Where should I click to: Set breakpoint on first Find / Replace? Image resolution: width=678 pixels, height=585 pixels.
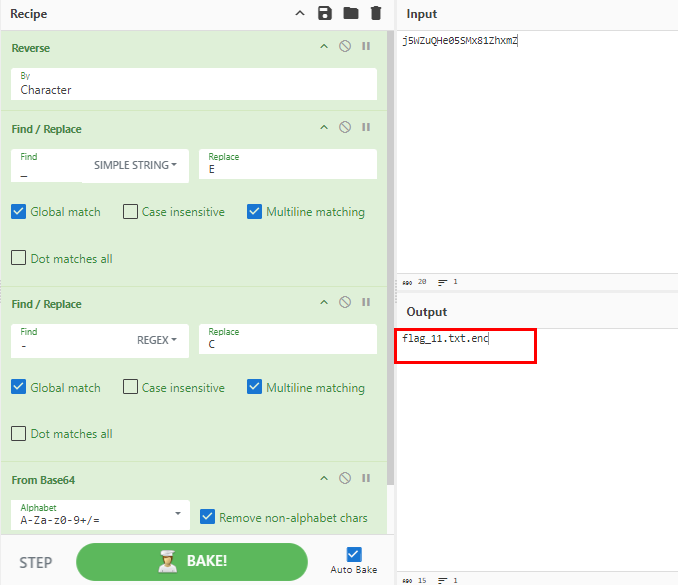[366, 127]
